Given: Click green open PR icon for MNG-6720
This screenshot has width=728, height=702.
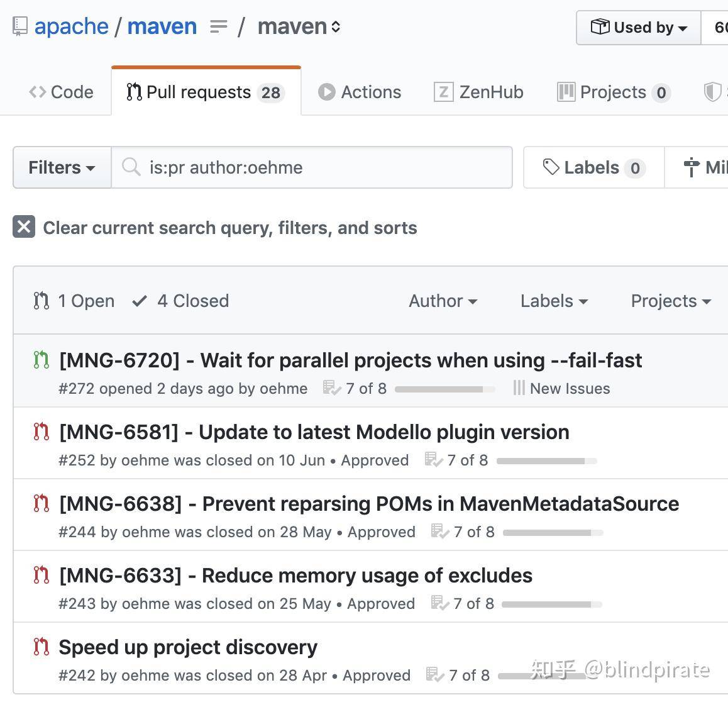Looking at the screenshot, I should 41,360.
